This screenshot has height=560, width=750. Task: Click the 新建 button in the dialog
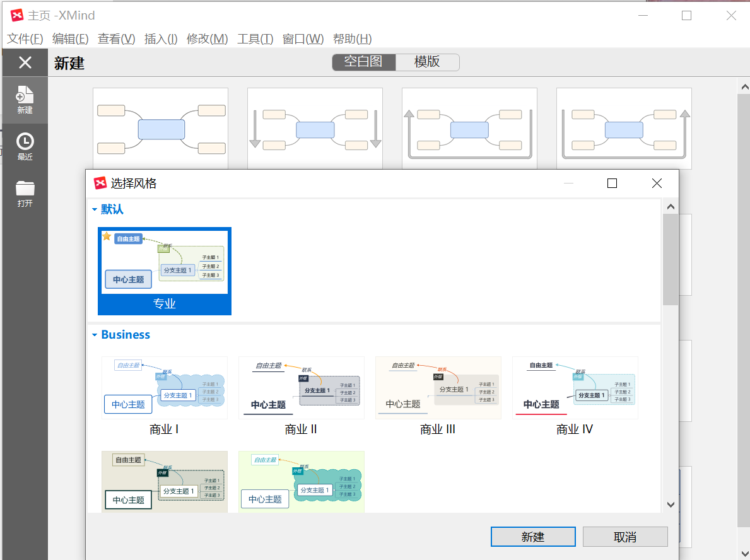[x=533, y=537]
